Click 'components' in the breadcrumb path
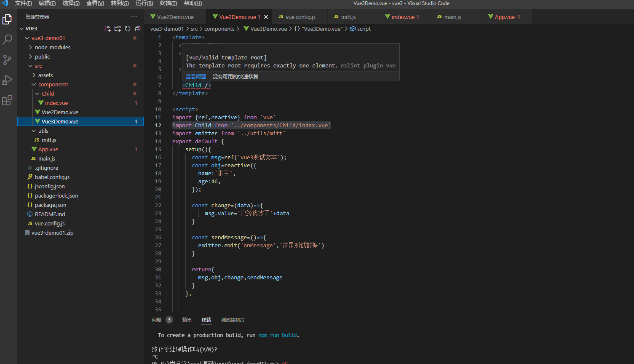The height and width of the screenshot is (364, 634). (x=219, y=29)
